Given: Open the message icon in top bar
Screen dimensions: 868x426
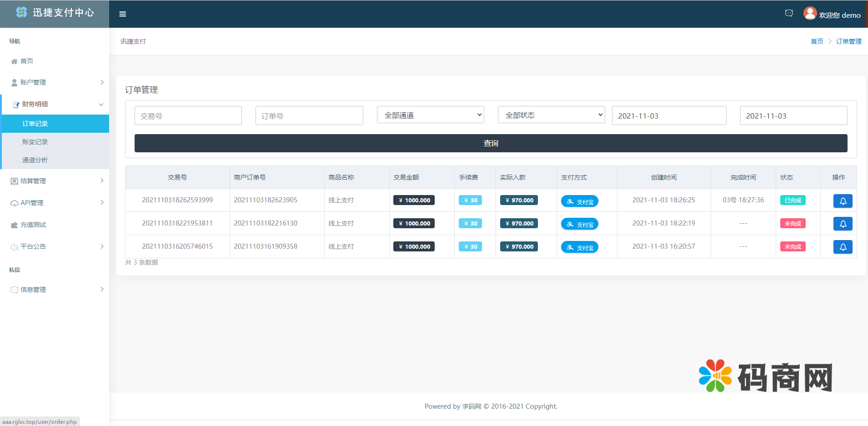Looking at the screenshot, I should coord(789,14).
